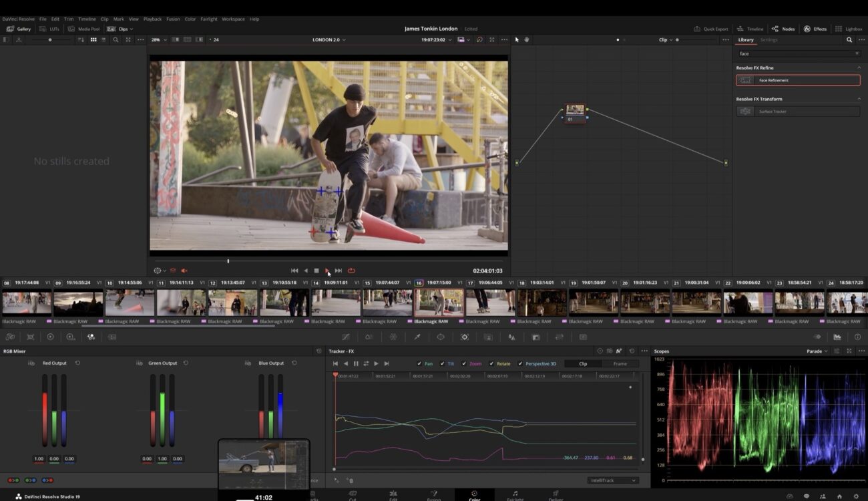Select clip 19 thumbnail at 19:01:50:07
This screenshot has width=868, height=501.
pyautogui.click(x=593, y=303)
